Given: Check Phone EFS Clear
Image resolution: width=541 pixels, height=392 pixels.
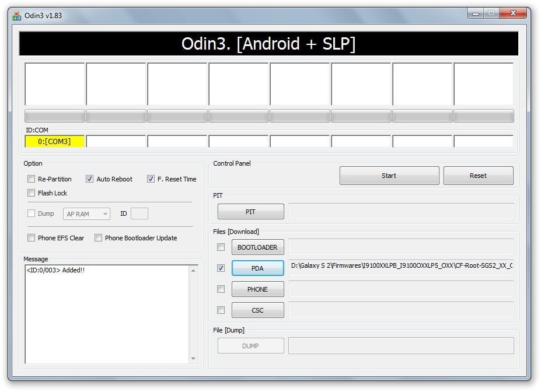Looking at the screenshot, I should 32,238.
